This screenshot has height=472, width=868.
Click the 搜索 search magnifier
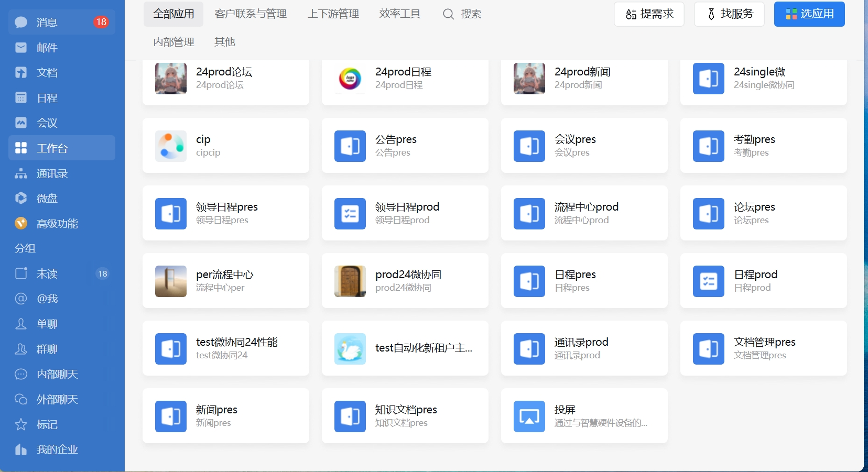[448, 14]
